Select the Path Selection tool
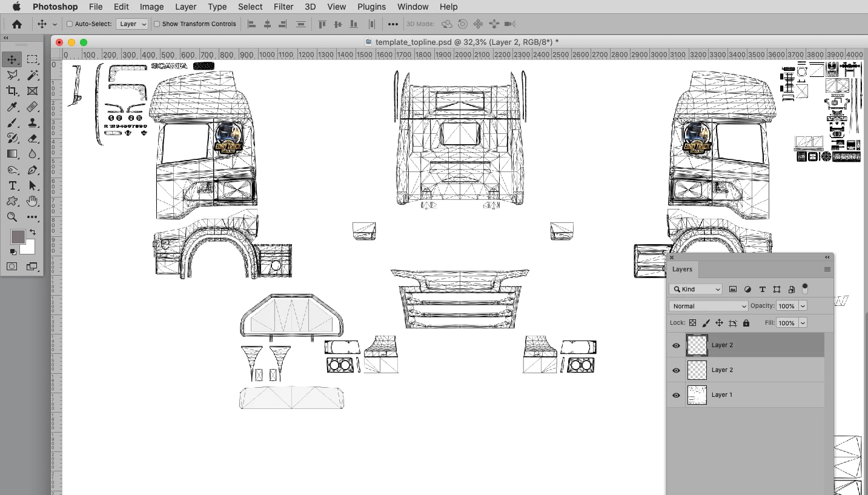868x495 pixels. (33, 185)
